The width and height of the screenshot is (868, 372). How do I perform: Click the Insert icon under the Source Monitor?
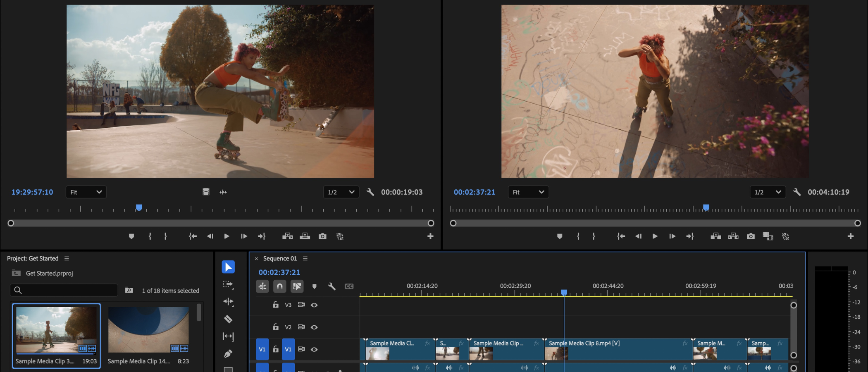(288, 236)
